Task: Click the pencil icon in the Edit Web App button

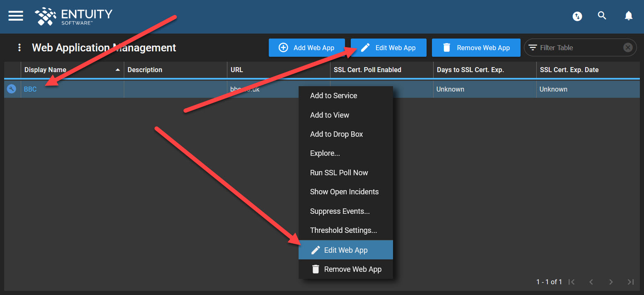Action: pos(365,47)
